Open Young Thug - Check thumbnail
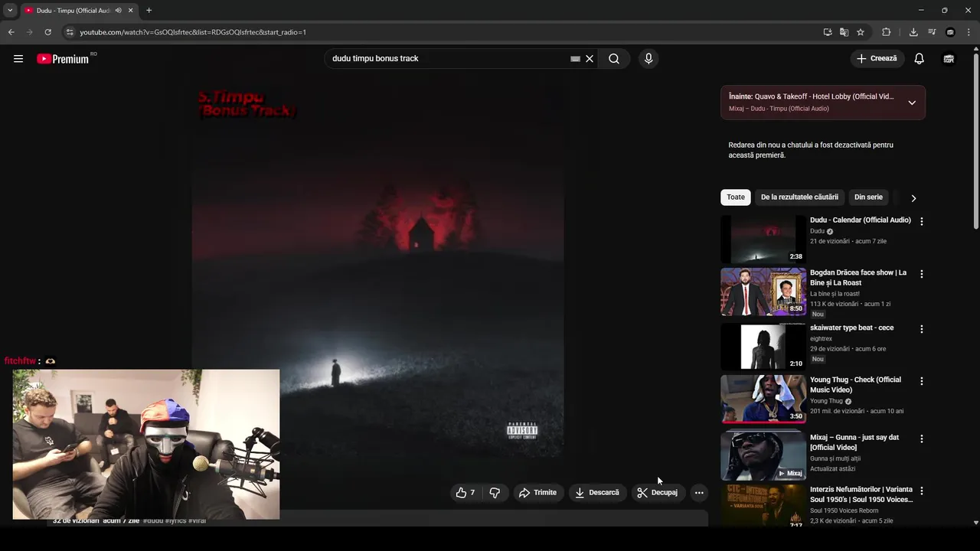This screenshot has height=551, width=980. (763, 399)
